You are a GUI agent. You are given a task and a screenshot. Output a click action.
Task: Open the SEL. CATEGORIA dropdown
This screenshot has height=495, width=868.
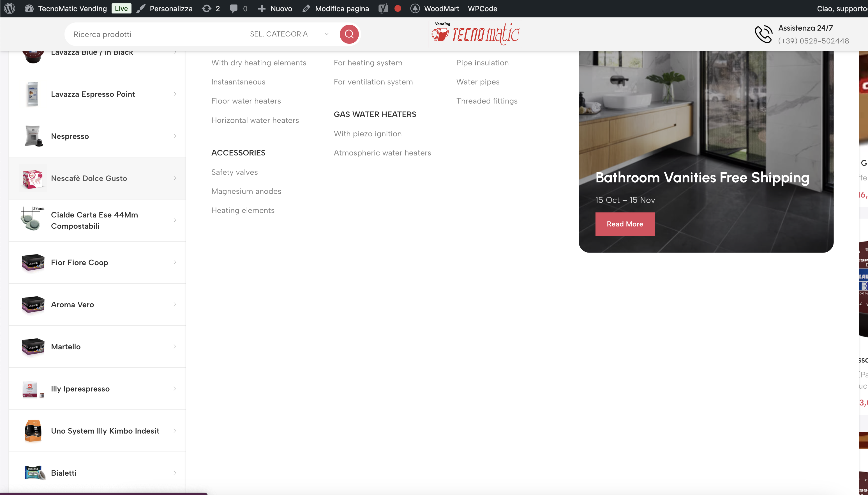pyautogui.click(x=289, y=34)
